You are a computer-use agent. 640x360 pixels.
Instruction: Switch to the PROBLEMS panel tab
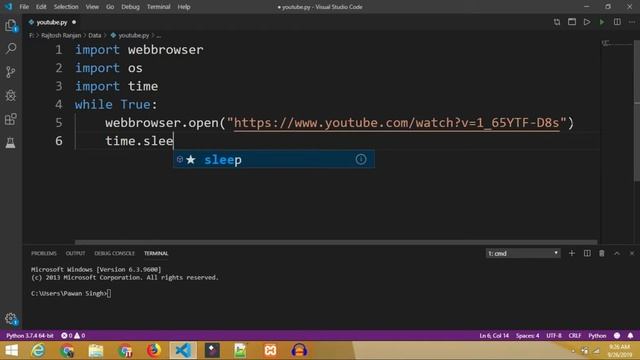click(44, 253)
